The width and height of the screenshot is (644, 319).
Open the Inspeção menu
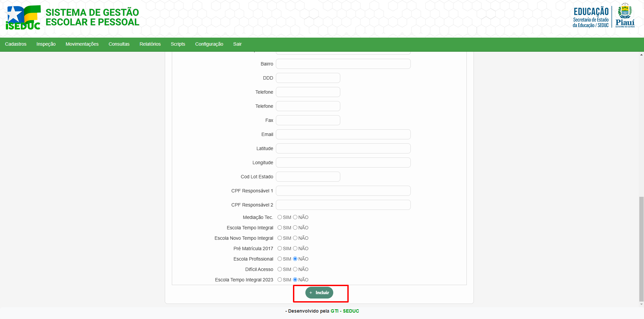coord(46,44)
